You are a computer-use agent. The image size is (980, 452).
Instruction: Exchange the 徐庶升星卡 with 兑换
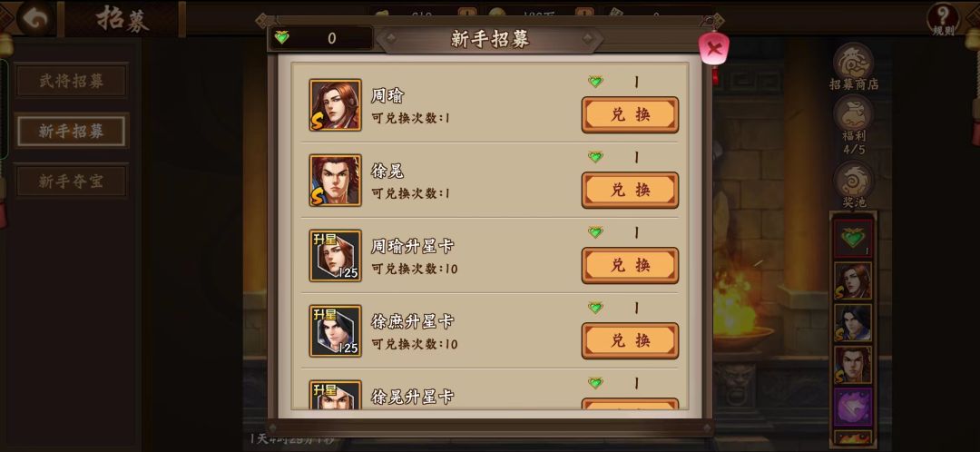point(630,340)
